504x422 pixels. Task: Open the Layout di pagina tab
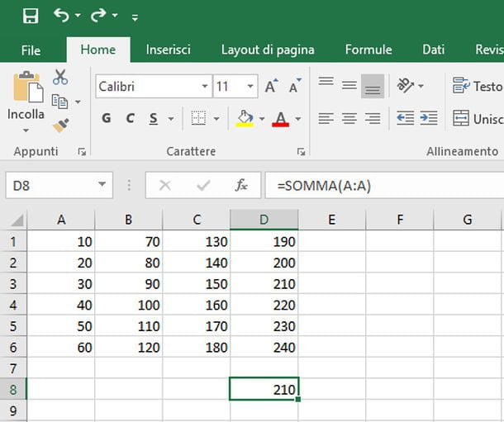[268, 50]
